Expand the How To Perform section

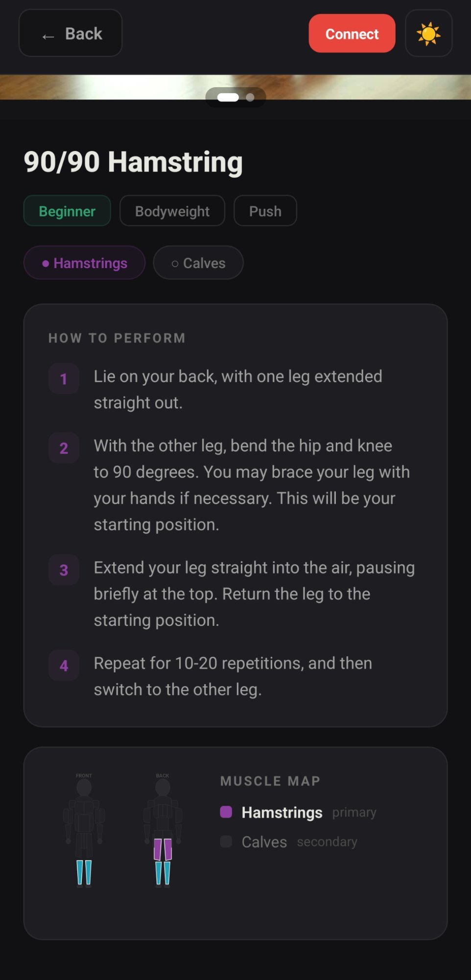117,338
